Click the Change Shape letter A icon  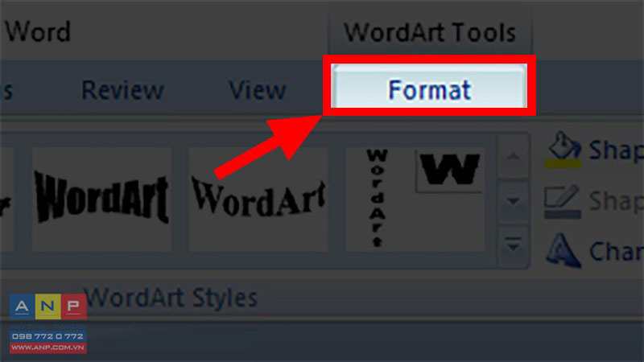coord(563,250)
